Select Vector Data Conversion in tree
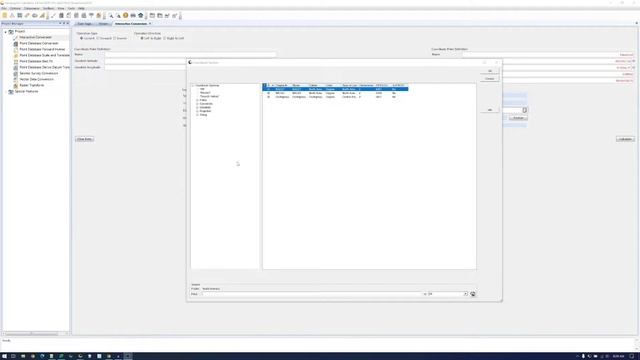 point(36,79)
